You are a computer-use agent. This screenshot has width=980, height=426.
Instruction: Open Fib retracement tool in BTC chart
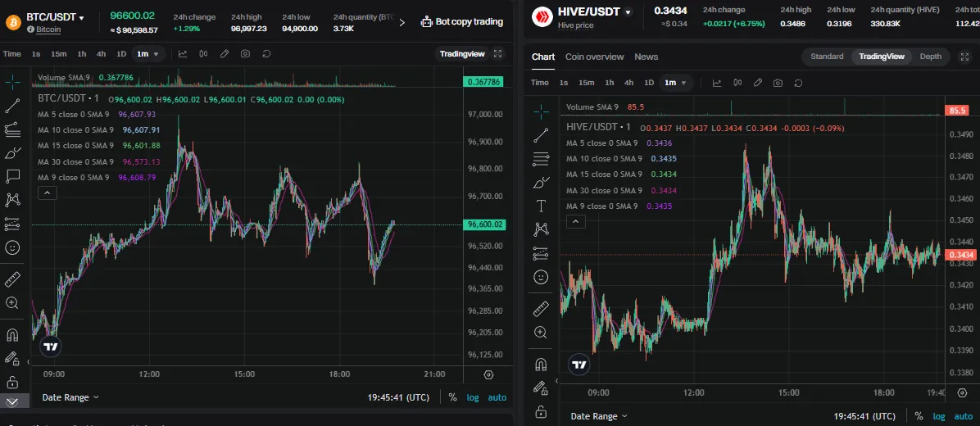[x=12, y=129]
